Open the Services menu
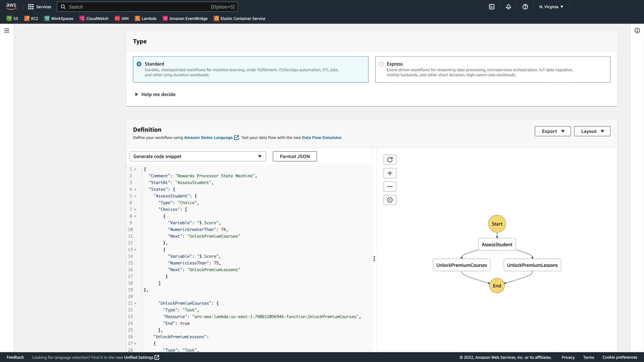 (x=40, y=7)
